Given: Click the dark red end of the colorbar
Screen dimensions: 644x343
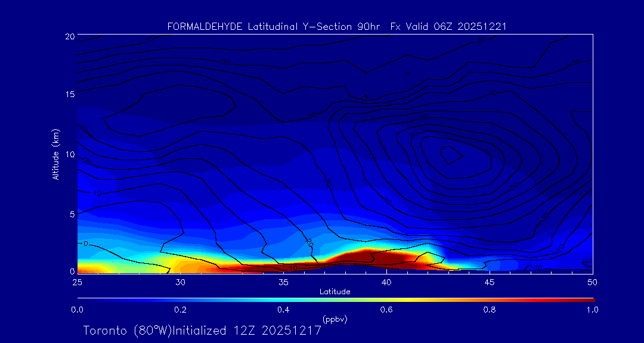Looking at the screenshot, I should 587,299.
